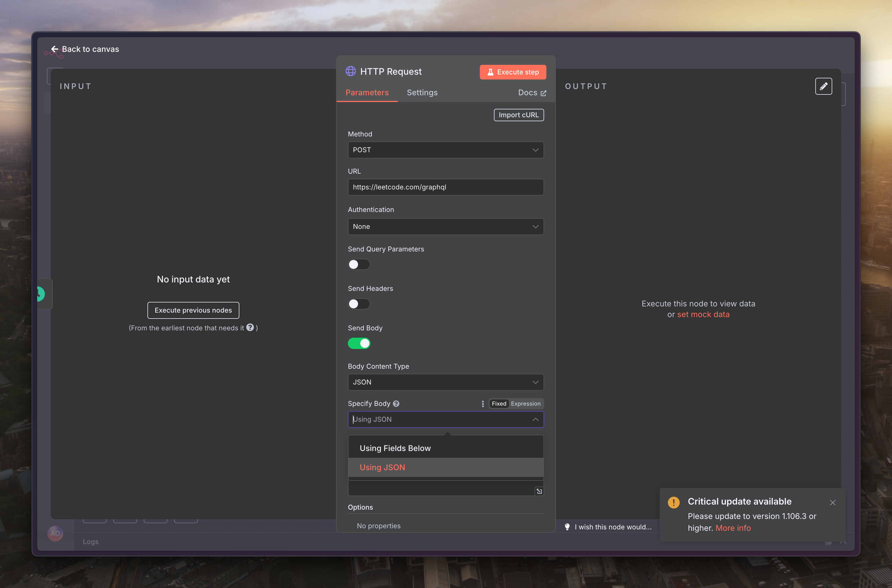Image resolution: width=892 pixels, height=588 pixels.
Task: Switch to the Settings tab
Action: [x=422, y=93]
